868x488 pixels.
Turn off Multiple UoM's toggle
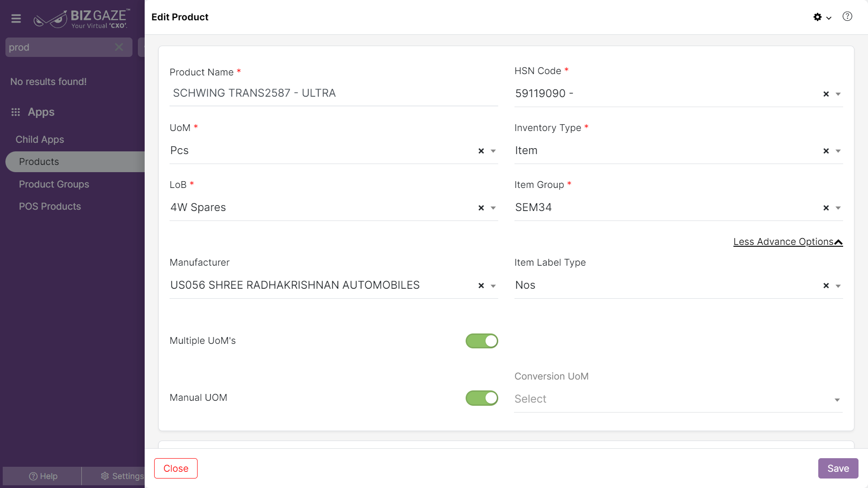point(482,341)
